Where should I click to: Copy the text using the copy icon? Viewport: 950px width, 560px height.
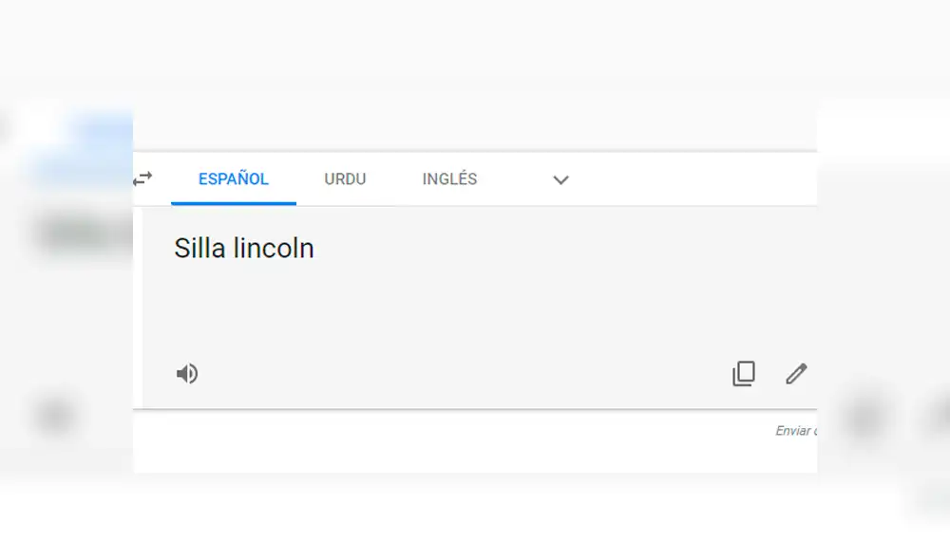click(744, 373)
